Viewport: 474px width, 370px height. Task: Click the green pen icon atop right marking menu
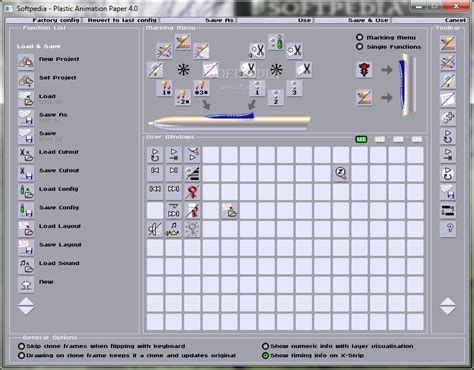(x=276, y=42)
